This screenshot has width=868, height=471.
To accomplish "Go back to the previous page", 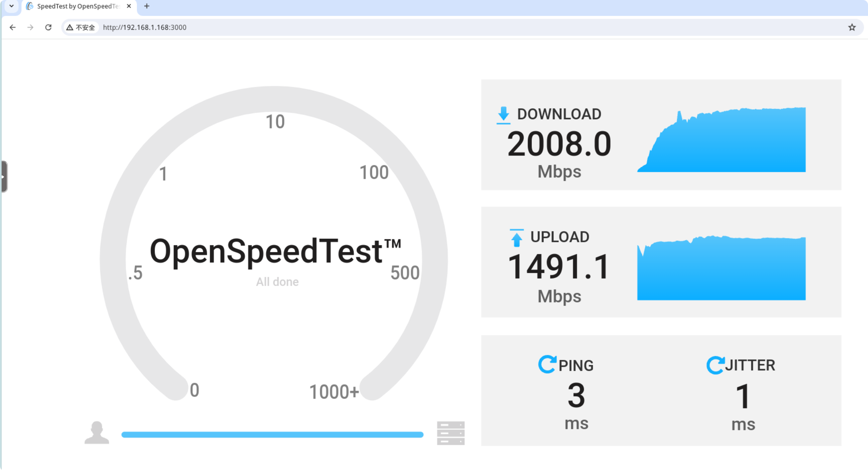I will pos(13,27).
